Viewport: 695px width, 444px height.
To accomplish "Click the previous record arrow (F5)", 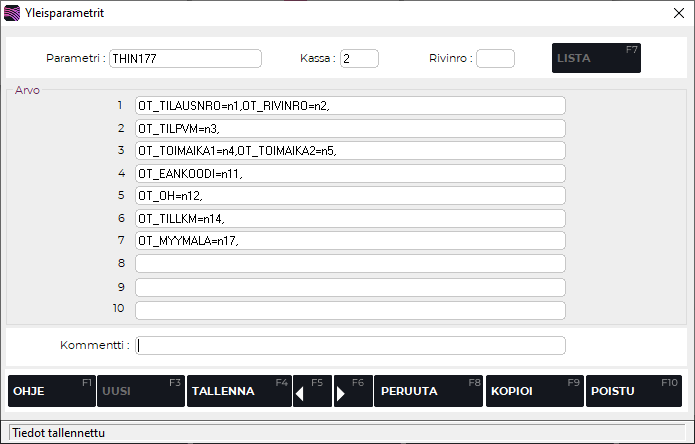I will 311,392.
